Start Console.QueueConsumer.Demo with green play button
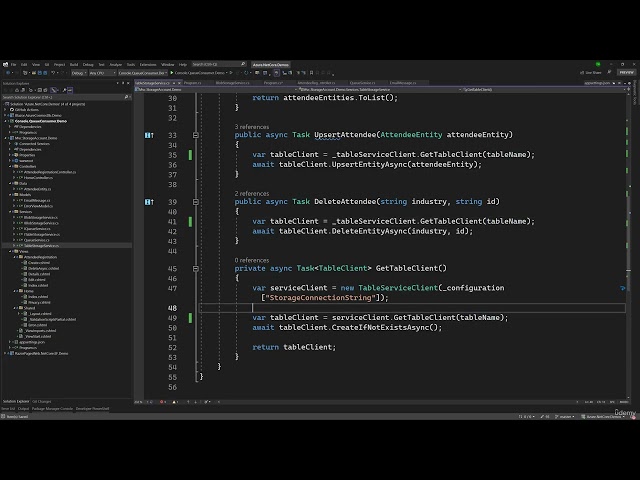The height and width of the screenshot is (480, 640). (172, 73)
